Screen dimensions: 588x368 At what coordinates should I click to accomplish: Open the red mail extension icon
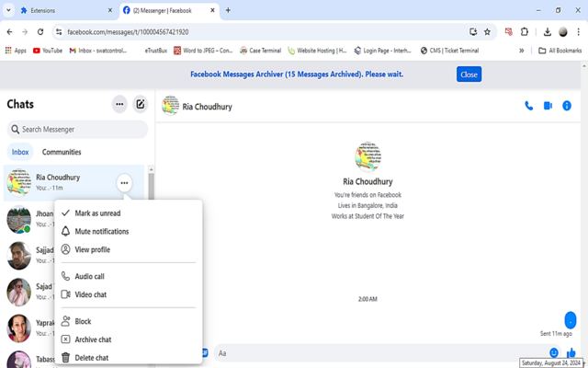click(508, 32)
